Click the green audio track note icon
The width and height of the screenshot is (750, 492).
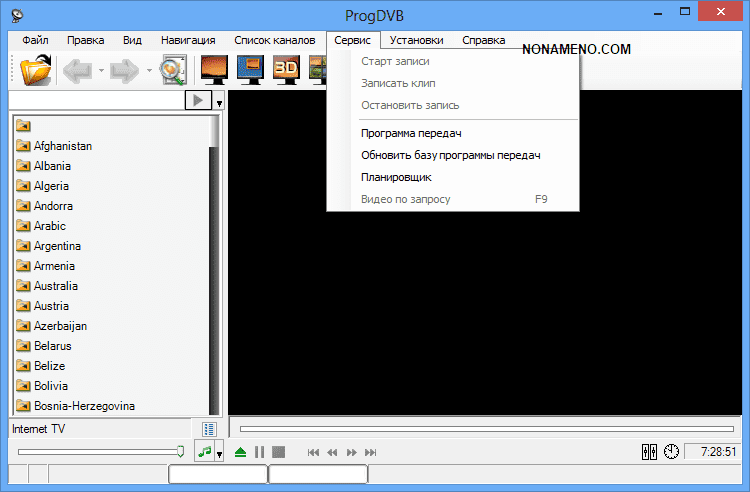pyautogui.click(x=205, y=452)
